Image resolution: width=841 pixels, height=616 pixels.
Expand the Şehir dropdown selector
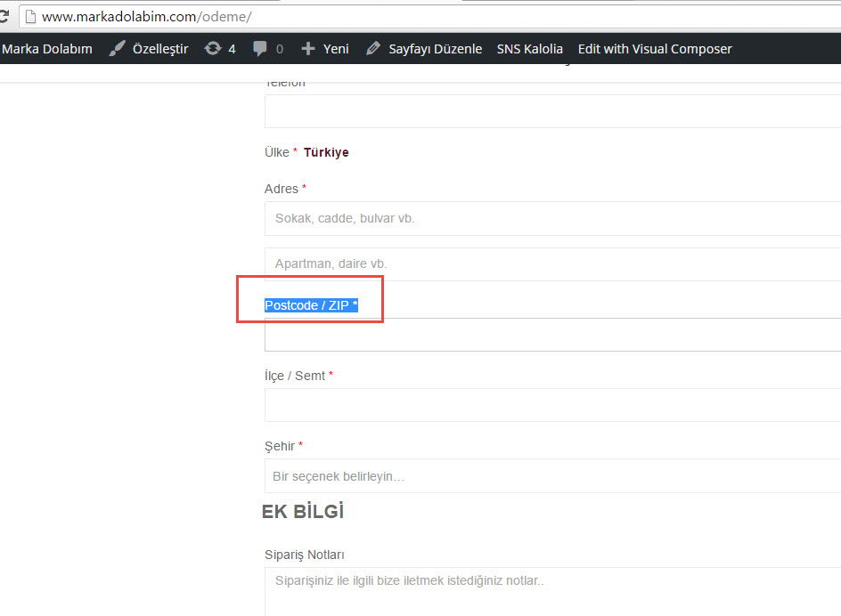(x=552, y=476)
